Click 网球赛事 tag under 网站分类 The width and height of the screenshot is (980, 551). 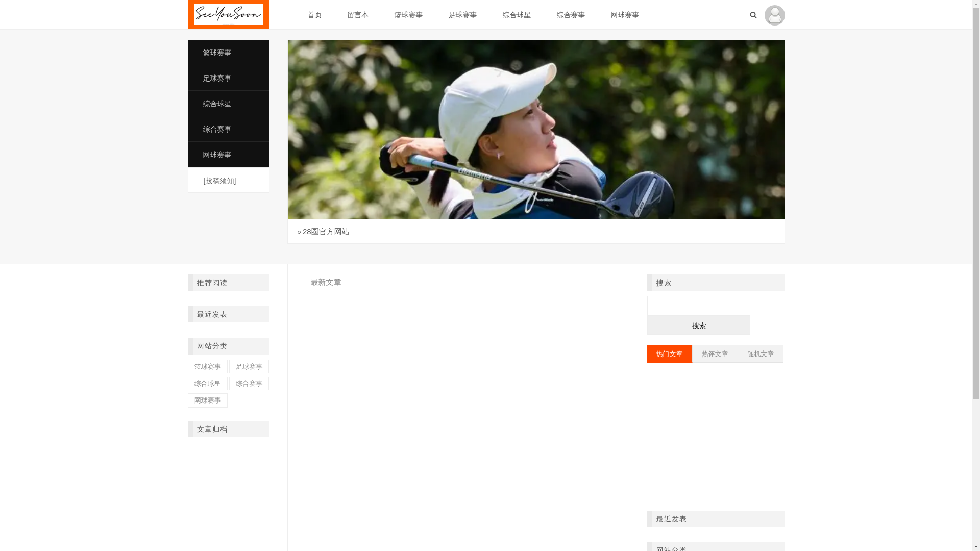(x=207, y=400)
